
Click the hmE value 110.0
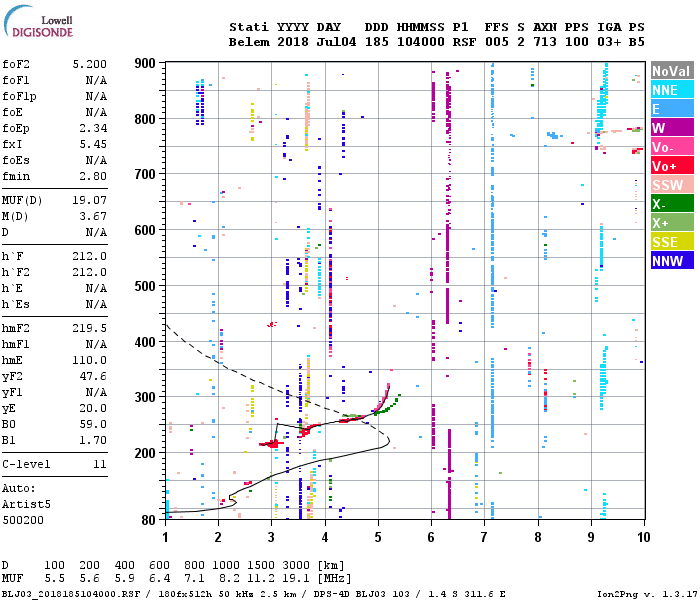[90, 361]
